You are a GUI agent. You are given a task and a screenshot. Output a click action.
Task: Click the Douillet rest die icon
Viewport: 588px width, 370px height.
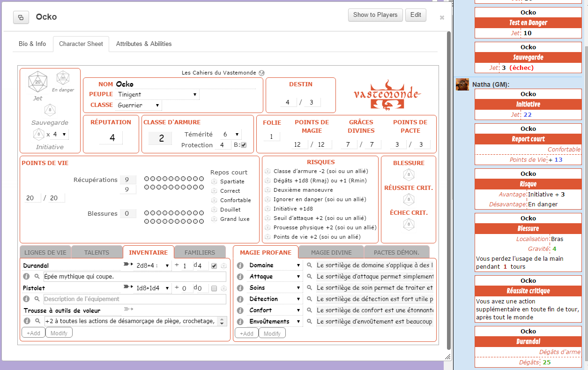214,210
